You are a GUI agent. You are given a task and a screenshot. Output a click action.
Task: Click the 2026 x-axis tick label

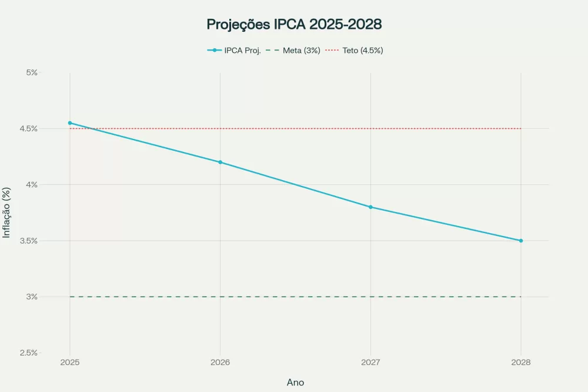[x=220, y=363]
